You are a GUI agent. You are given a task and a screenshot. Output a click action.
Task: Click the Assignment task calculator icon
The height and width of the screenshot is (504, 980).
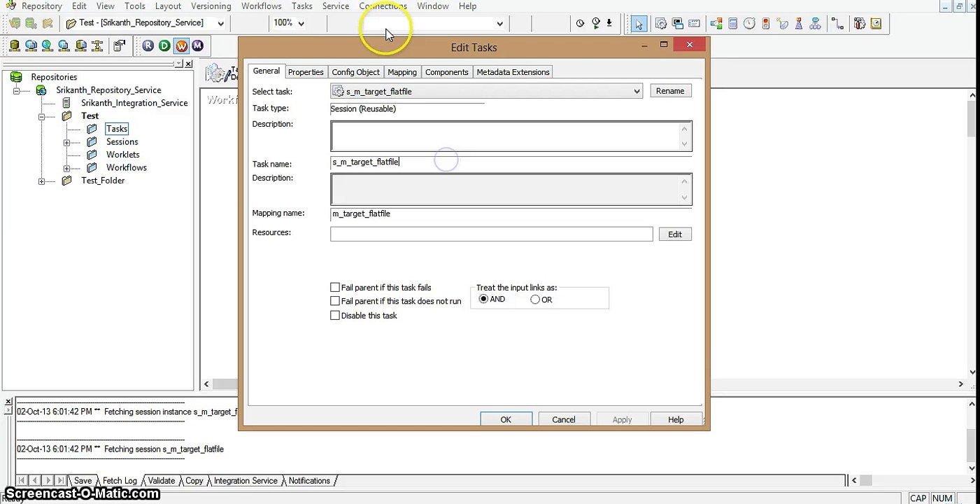733,24
